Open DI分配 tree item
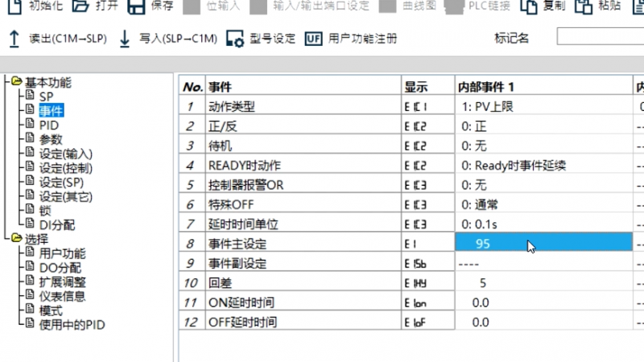644x362 pixels. coord(56,225)
